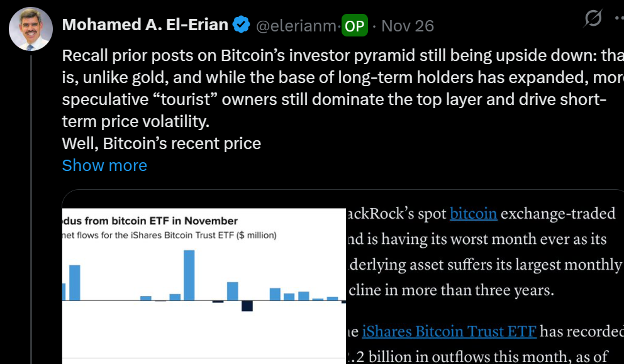Click the chart subtitle mentioning ($ million)
624x364 pixels.
point(170,236)
